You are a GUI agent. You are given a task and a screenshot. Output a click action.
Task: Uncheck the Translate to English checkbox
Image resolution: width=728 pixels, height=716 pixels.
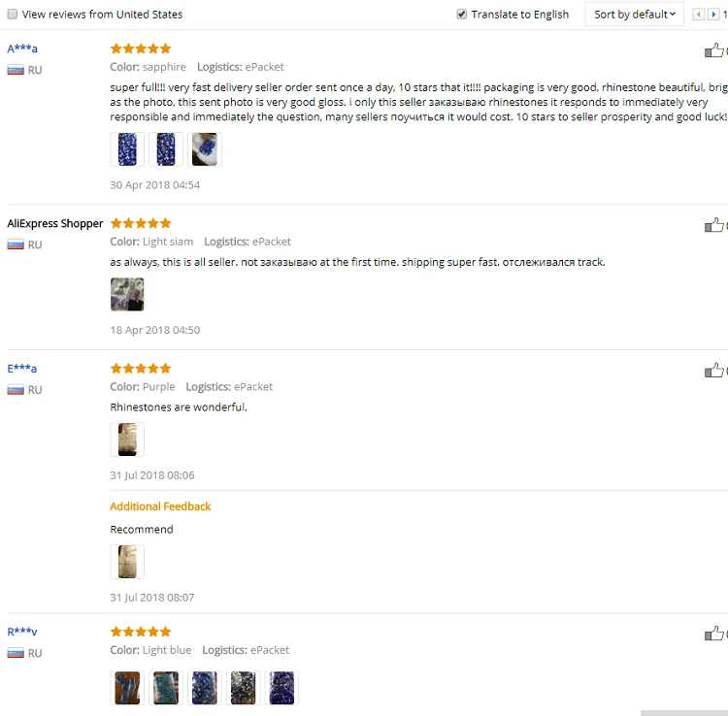(461, 14)
